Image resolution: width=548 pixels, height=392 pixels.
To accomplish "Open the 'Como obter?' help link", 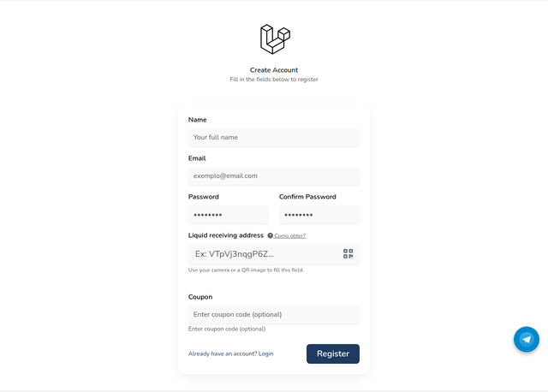I will (x=289, y=236).
